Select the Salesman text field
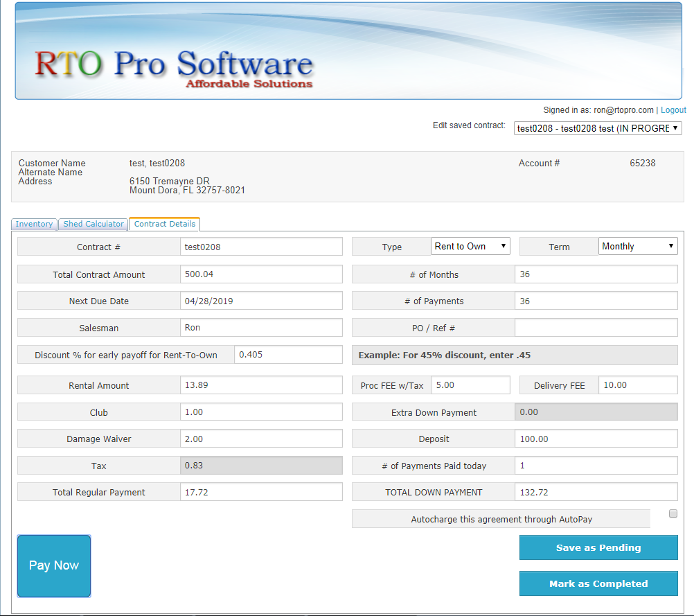694x616 pixels. (x=260, y=328)
